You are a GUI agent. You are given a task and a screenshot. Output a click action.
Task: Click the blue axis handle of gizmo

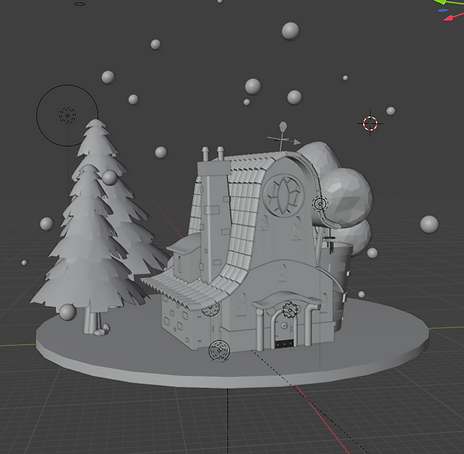click(443, 10)
